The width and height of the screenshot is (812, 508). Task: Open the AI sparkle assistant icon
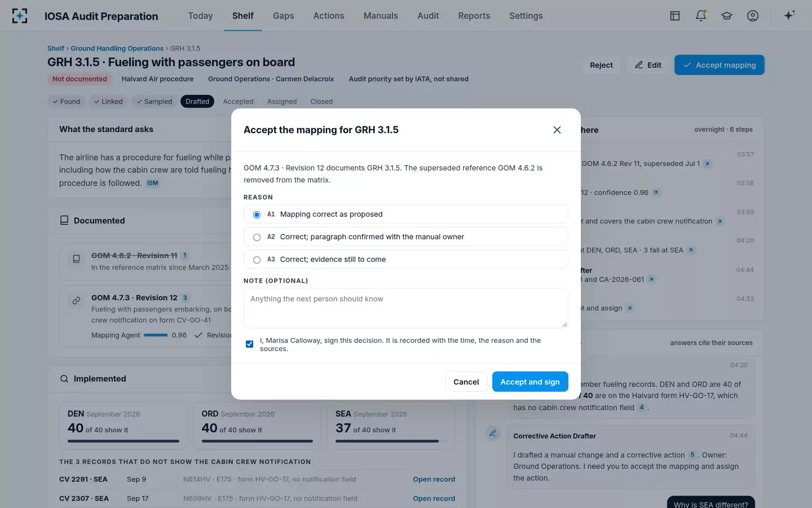tap(789, 15)
